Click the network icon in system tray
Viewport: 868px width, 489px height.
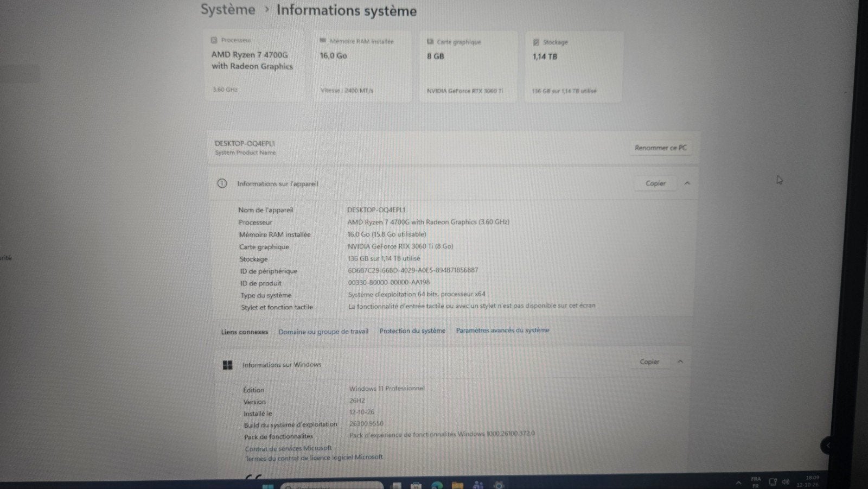coord(773,482)
